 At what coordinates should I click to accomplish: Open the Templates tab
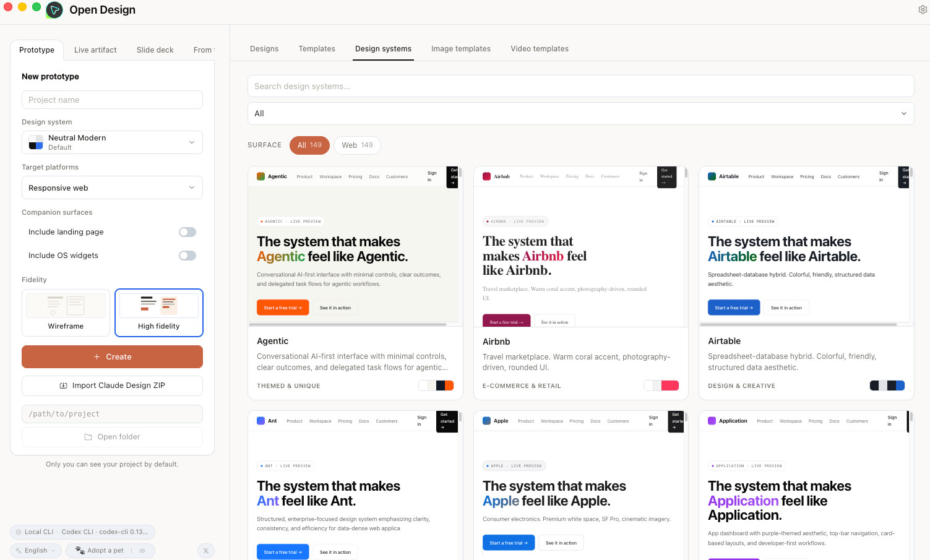click(x=317, y=49)
